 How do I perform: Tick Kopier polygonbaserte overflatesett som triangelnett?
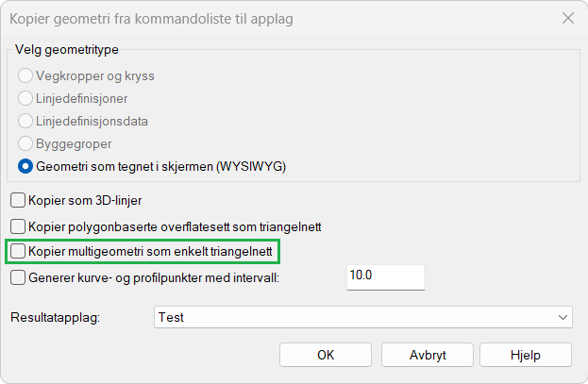(x=18, y=225)
